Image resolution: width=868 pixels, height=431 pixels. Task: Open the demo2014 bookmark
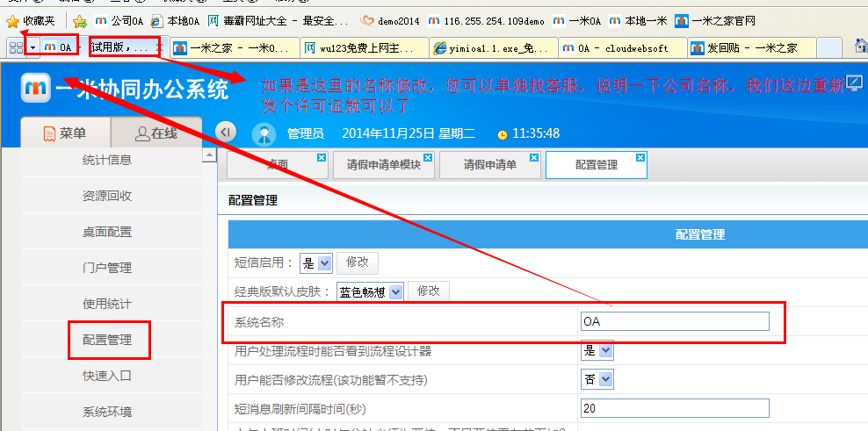[x=390, y=22]
